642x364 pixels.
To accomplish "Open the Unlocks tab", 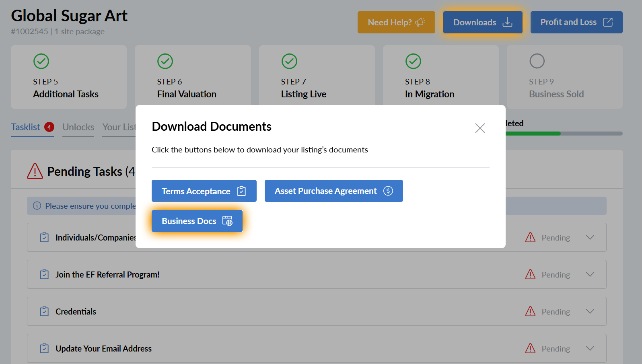I will [x=78, y=127].
